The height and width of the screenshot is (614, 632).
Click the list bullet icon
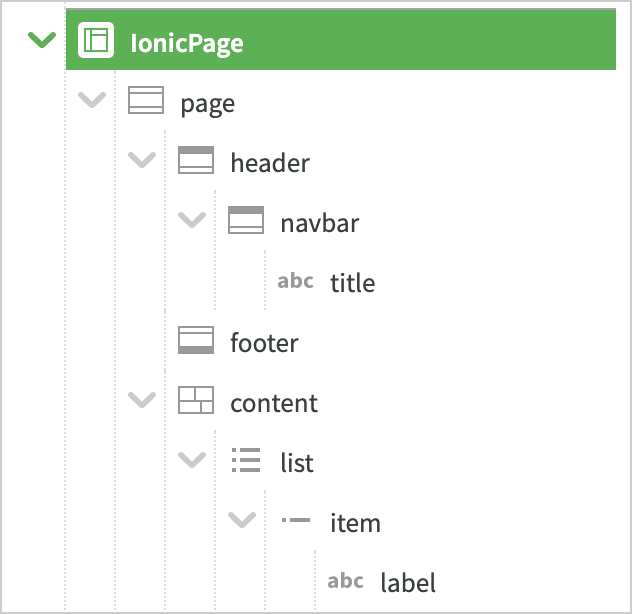tap(246, 462)
